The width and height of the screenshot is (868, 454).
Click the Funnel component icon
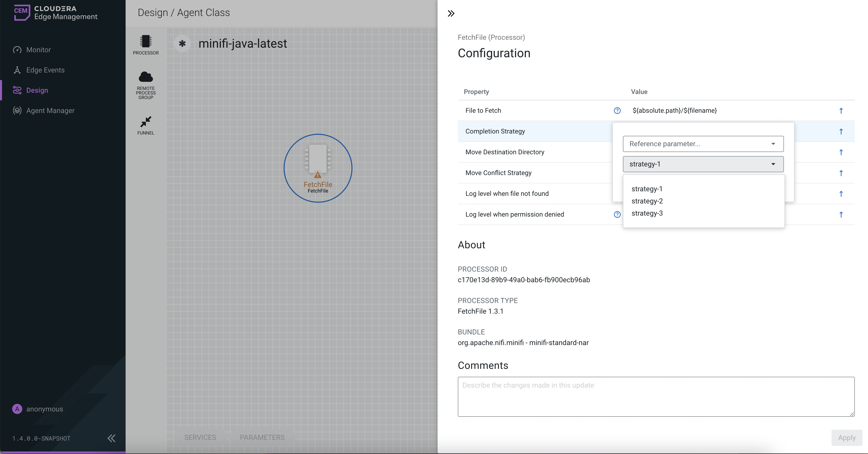[146, 122]
